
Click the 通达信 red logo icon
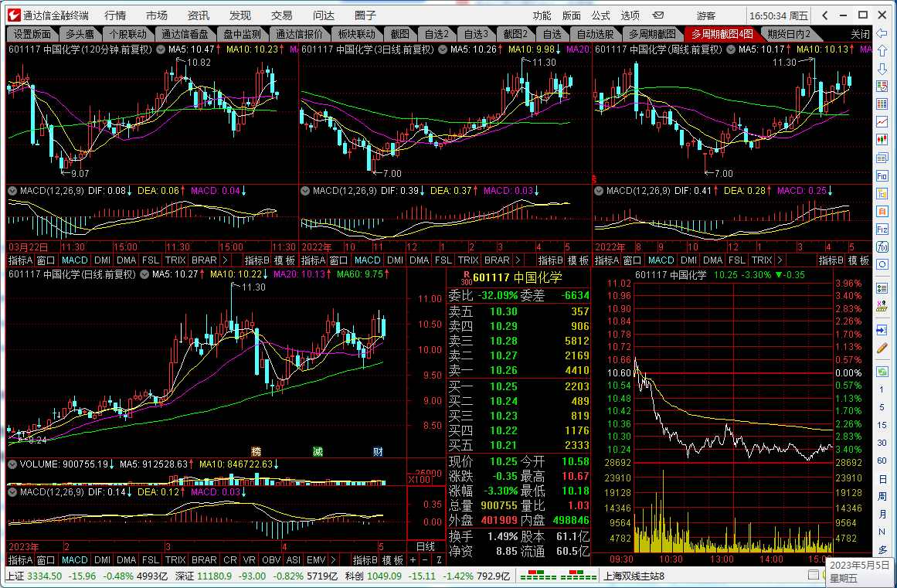14,15
